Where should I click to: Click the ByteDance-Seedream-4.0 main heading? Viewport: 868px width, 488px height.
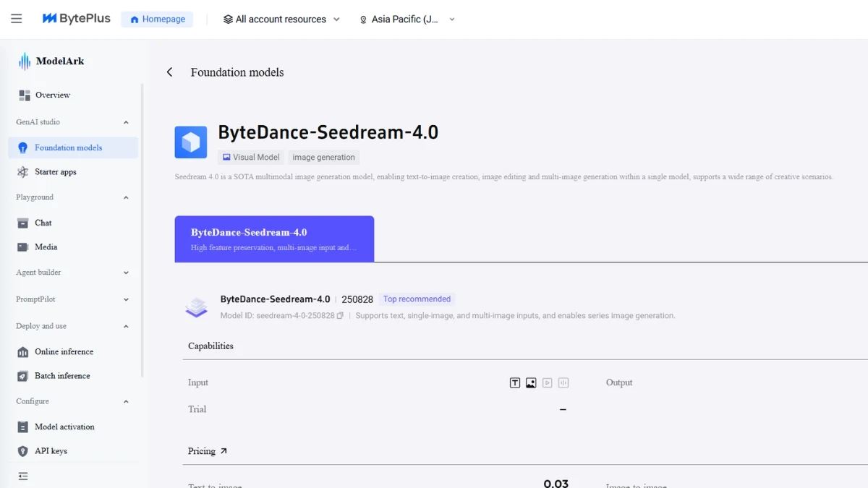click(x=328, y=132)
